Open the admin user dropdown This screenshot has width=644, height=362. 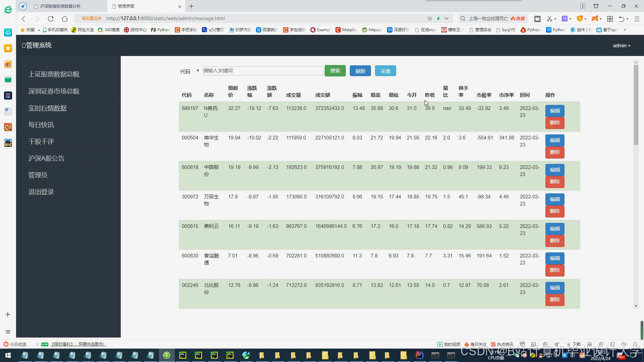pyautogui.click(x=622, y=46)
